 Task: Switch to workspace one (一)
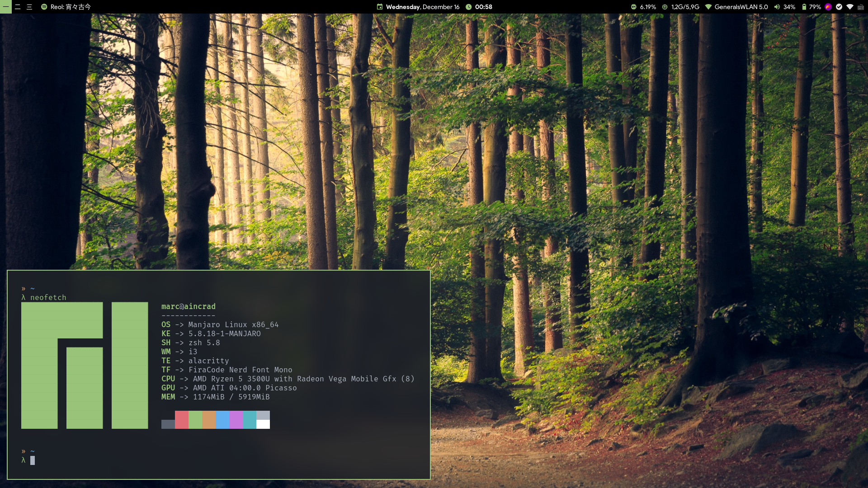point(6,7)
